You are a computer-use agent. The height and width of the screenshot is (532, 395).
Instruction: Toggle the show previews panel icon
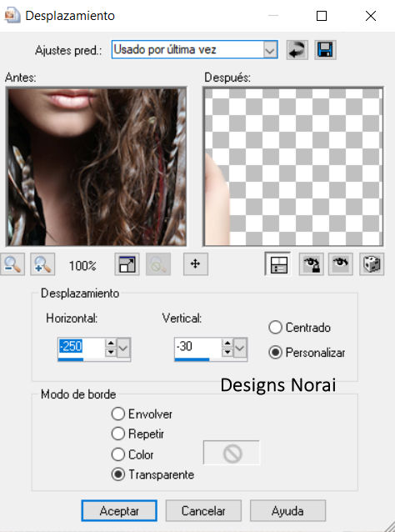pyautogui.click(x=277, y=264)
